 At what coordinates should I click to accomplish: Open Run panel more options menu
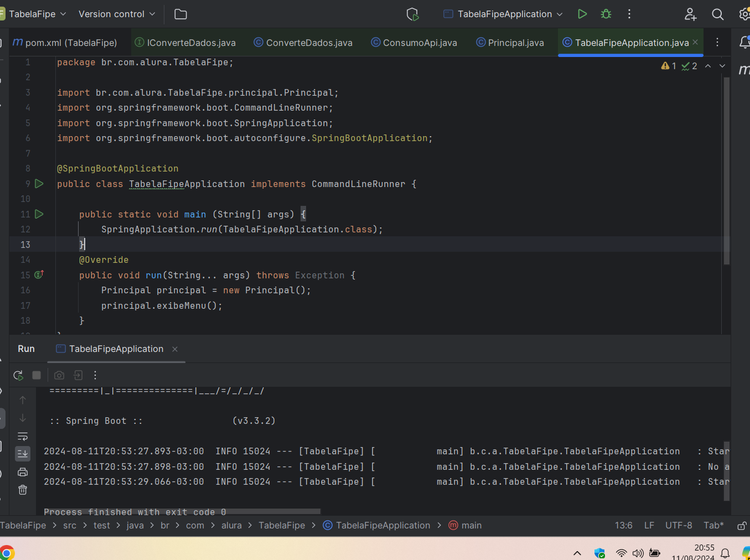(95, 375)
